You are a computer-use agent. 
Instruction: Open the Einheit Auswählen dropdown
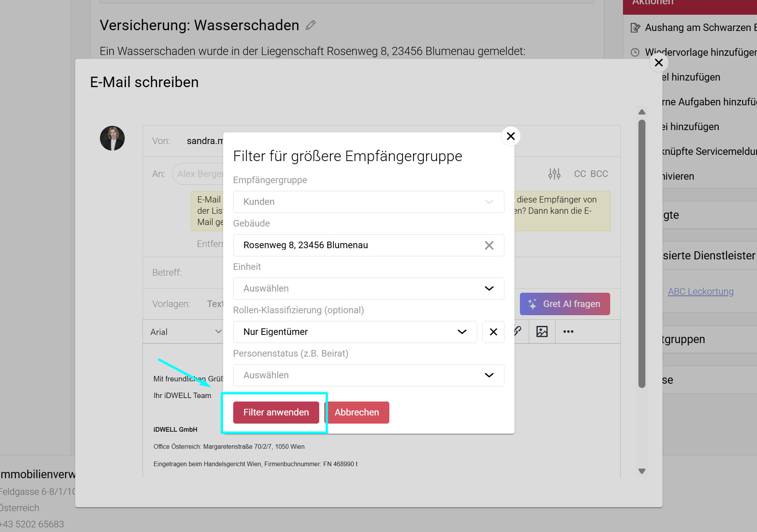click(x=368, y=288)
